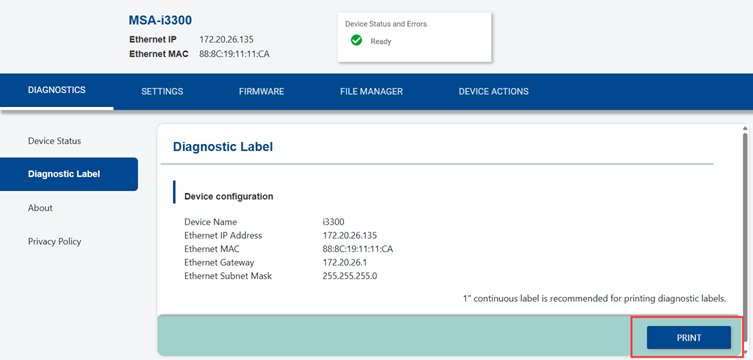The image size is (753, 360).
Task: Click the MSA-i3300 device title
Action: [160, 20]
